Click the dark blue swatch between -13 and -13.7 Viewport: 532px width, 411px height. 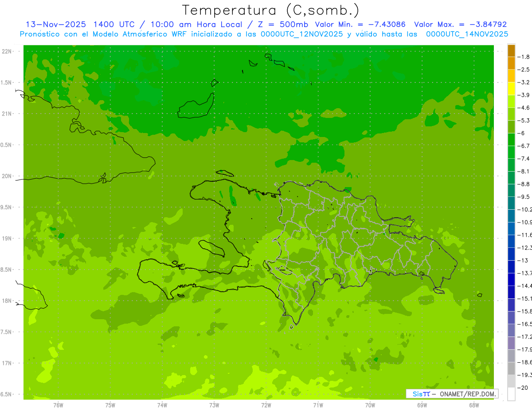tap(511, 267)
